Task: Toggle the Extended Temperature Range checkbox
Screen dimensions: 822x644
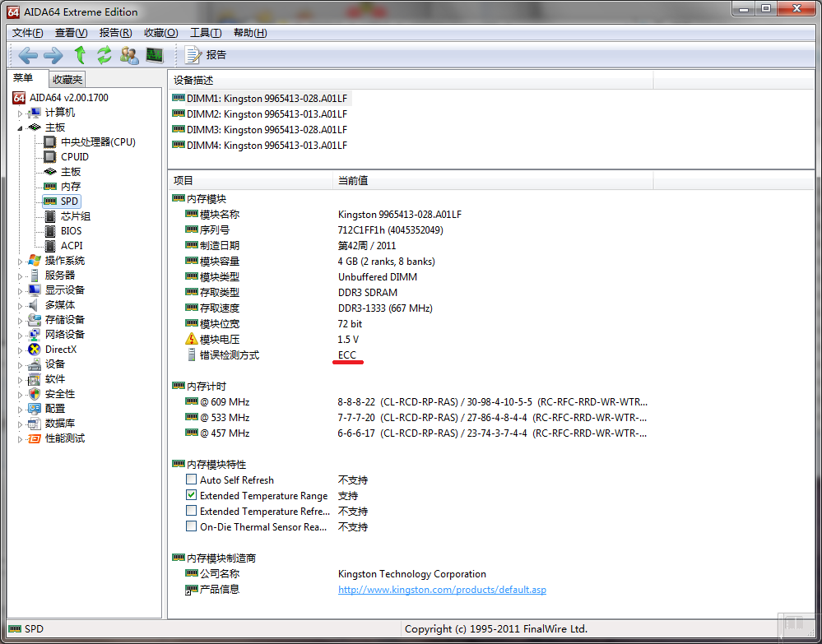Action: click(192, 495)
